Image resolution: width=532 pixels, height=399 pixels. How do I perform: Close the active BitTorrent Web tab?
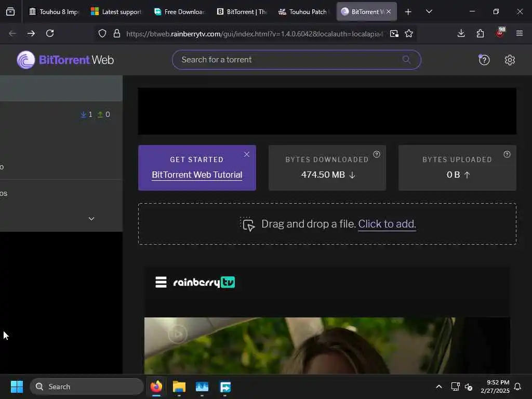click(389, 11)
